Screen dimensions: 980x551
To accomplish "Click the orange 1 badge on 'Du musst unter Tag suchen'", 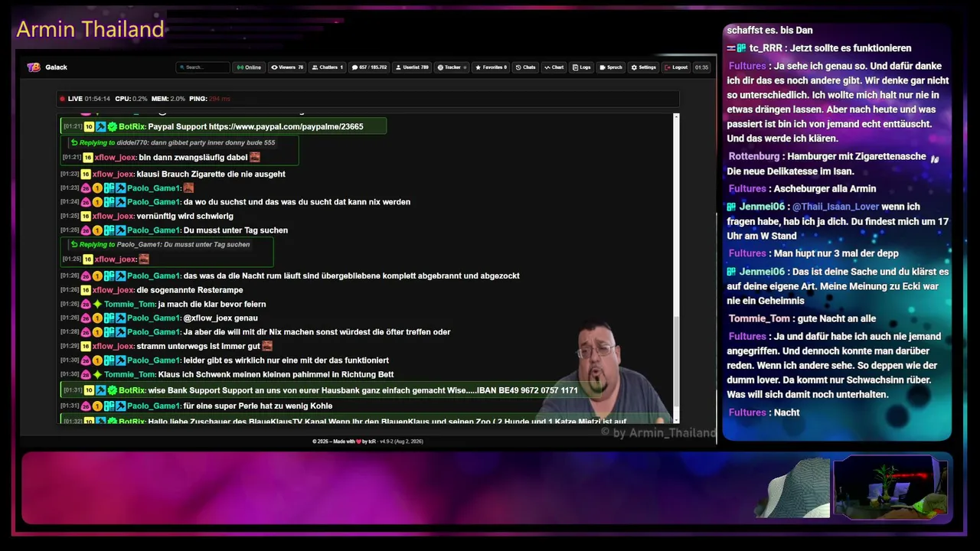I will [97, 230].
